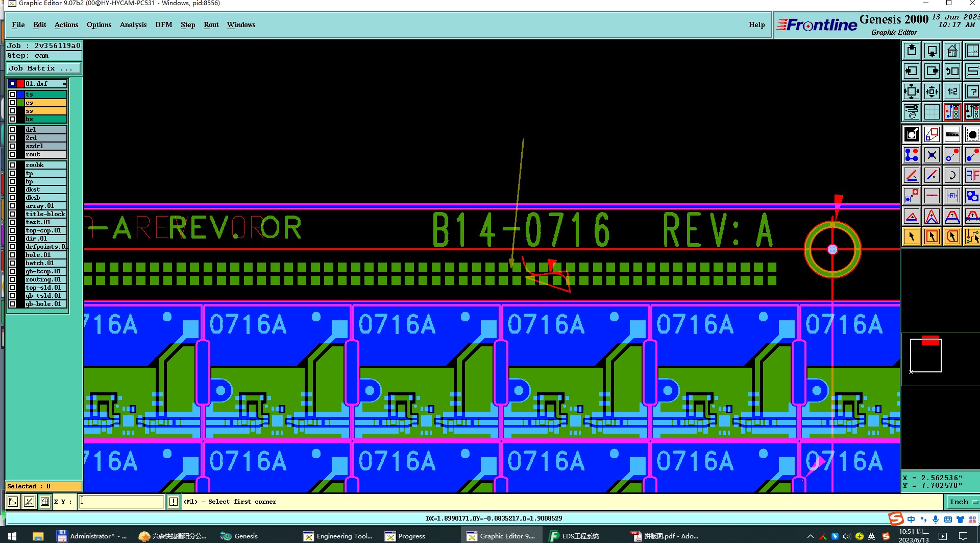Toggle the grid display icon
The width and height of the screenshot is (980, 543).
point(932,112)
